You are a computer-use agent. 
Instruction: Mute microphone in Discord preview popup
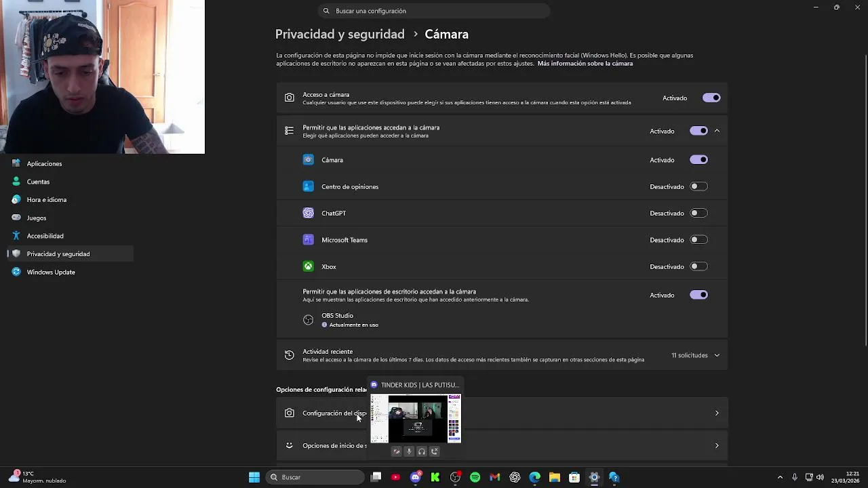click(x=409, y=451)
